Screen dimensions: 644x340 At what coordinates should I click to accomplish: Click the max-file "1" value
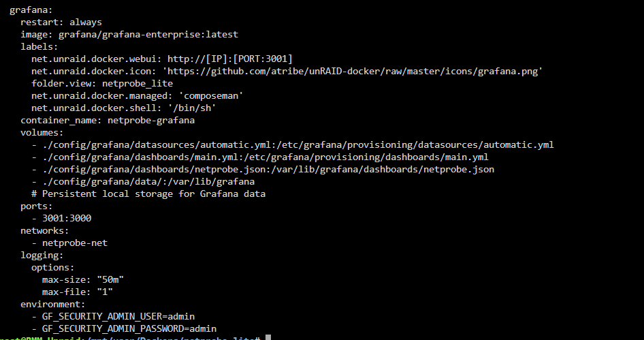105,292
